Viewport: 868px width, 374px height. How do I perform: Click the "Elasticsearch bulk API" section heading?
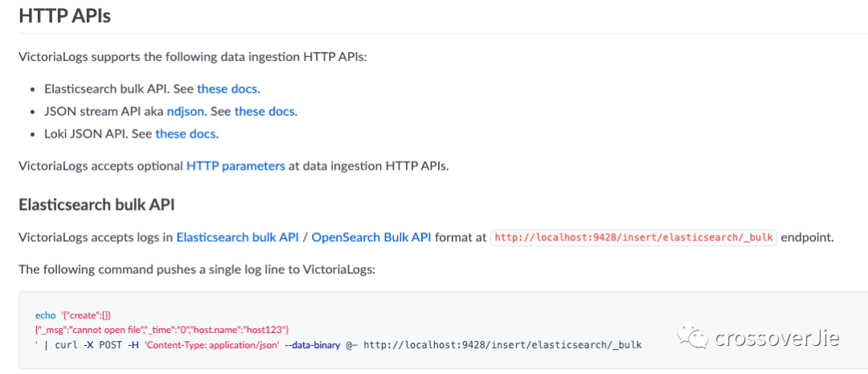96,204
